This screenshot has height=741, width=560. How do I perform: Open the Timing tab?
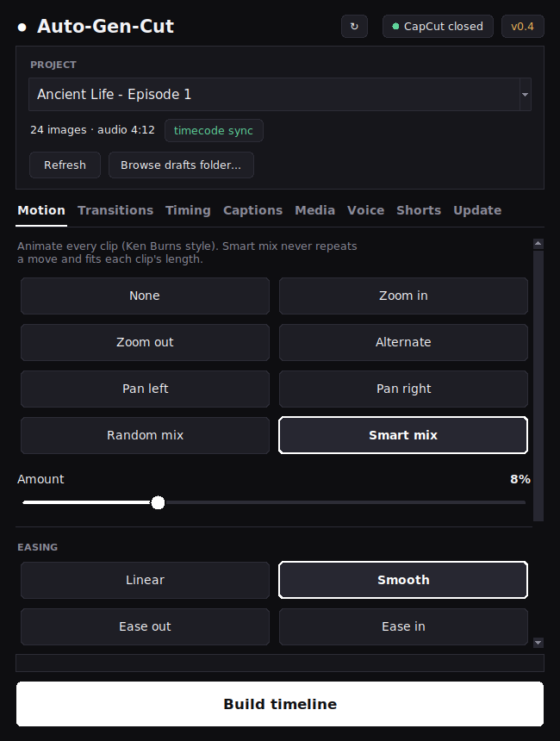click(x=188, y=210)
